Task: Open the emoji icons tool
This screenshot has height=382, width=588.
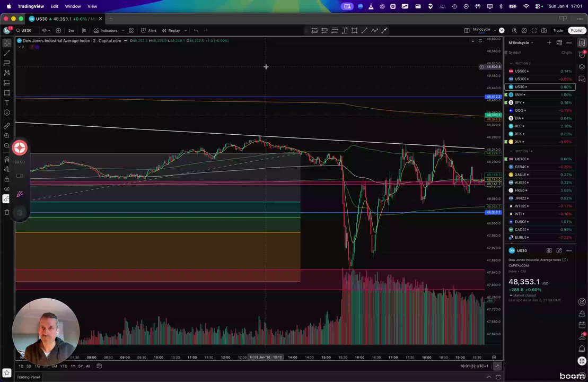Action: (x=7, y=112)
